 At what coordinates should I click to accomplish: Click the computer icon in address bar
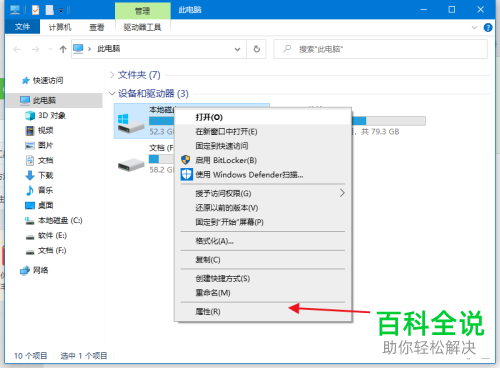[78, 49]
